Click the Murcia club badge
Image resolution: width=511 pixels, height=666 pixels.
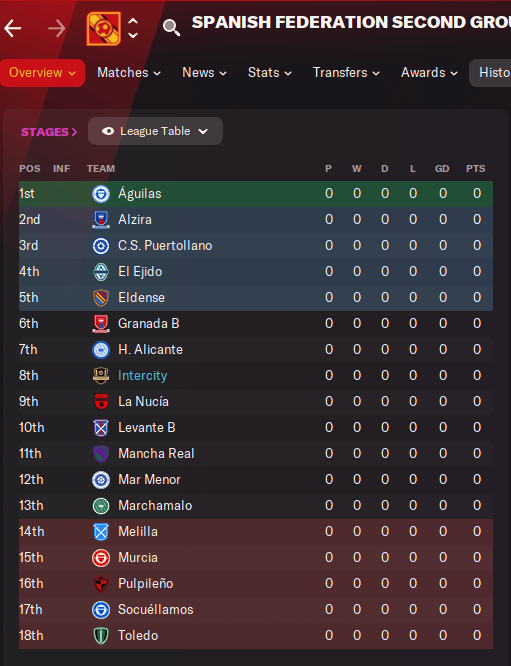point(101,558)
